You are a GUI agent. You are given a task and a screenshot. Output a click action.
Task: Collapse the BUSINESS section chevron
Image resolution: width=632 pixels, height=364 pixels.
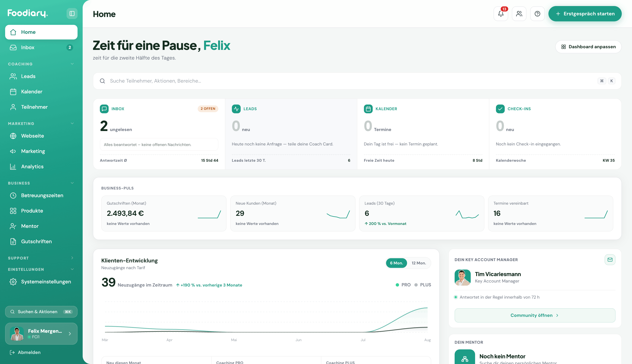[x=72, y=183]
